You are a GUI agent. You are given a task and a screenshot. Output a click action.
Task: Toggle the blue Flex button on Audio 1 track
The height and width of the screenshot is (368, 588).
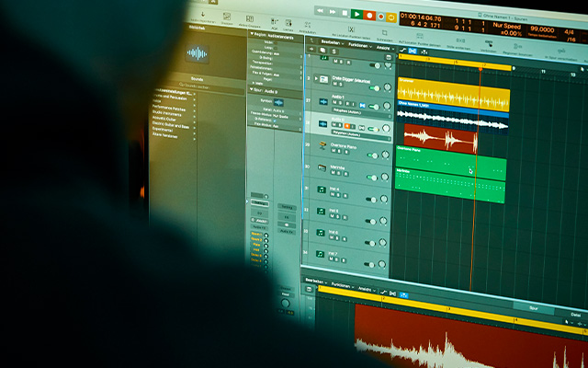point(362,106)
